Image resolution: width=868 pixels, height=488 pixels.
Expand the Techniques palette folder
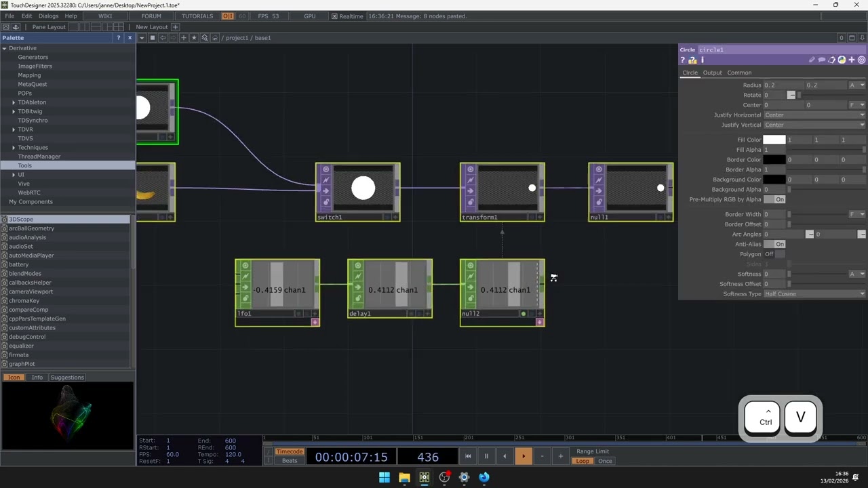coord(14,148)
